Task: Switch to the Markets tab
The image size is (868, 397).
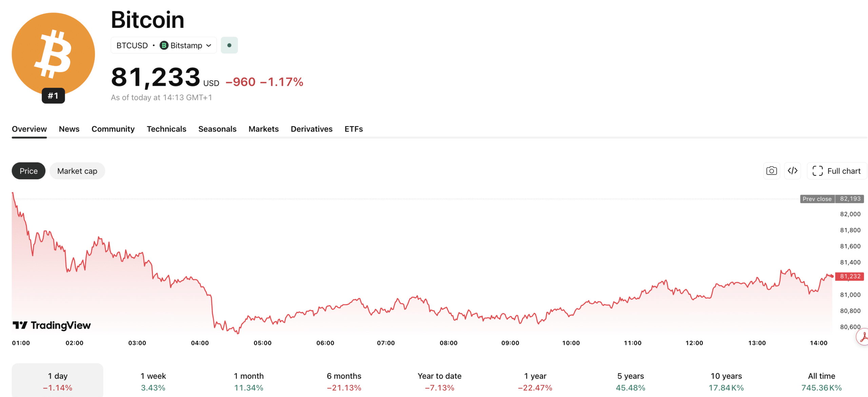Action: click(x=263, y=129)
